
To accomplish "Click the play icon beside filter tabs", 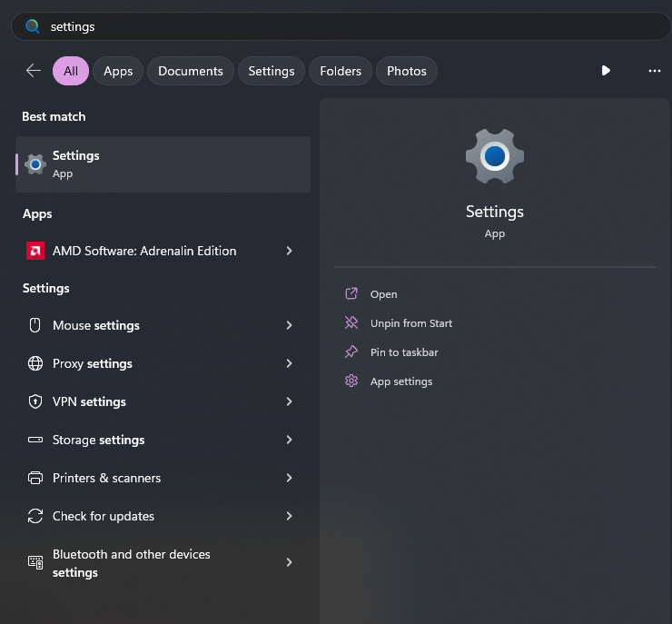I will point(606,71).
